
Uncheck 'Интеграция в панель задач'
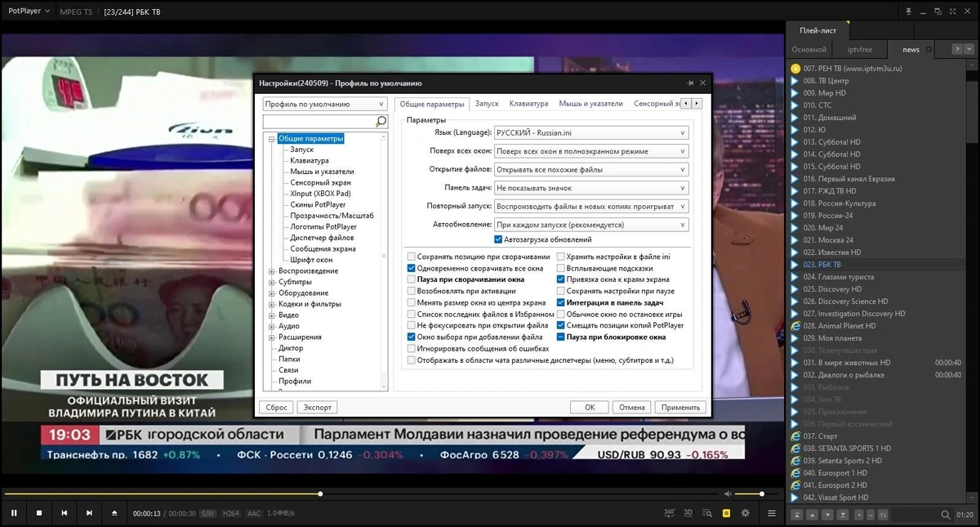click(561, 302)
